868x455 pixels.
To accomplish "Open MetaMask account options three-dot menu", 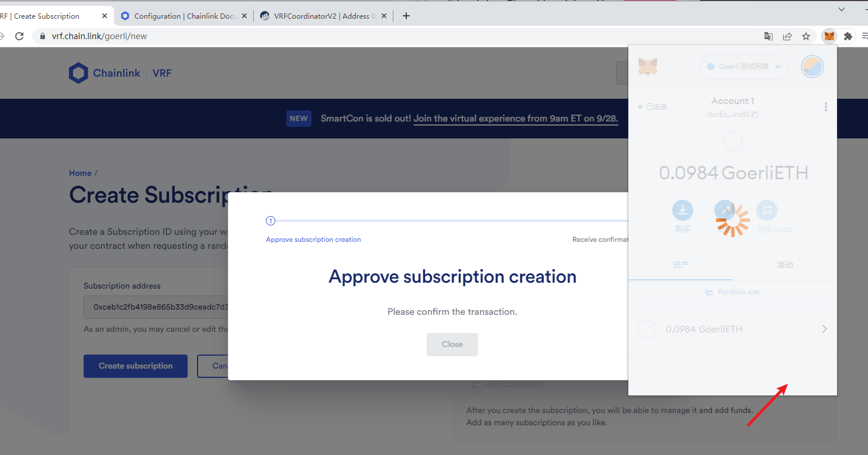I will pos(825,107).
